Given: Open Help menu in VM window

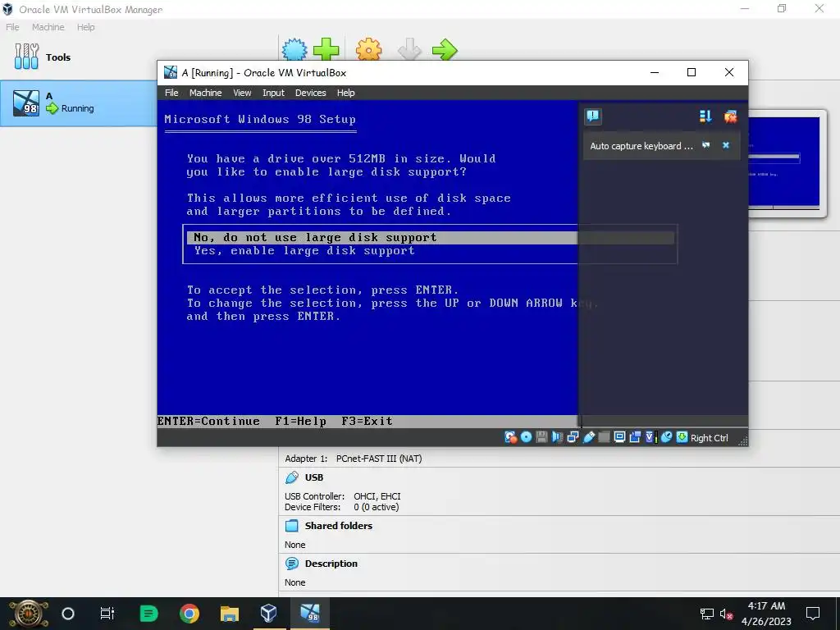Looking at the screenshot, I should 345,93.
